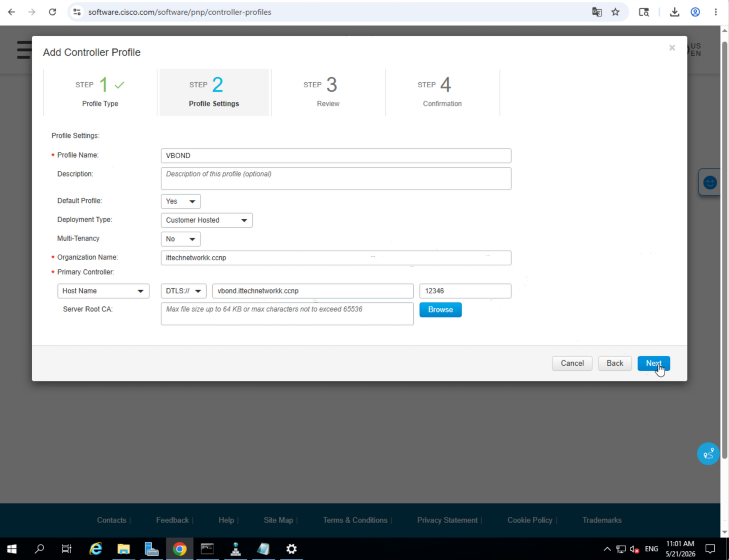Edit the Organization Name field
729x560 pixels.
pyautogui.click(x=336, y=258)
